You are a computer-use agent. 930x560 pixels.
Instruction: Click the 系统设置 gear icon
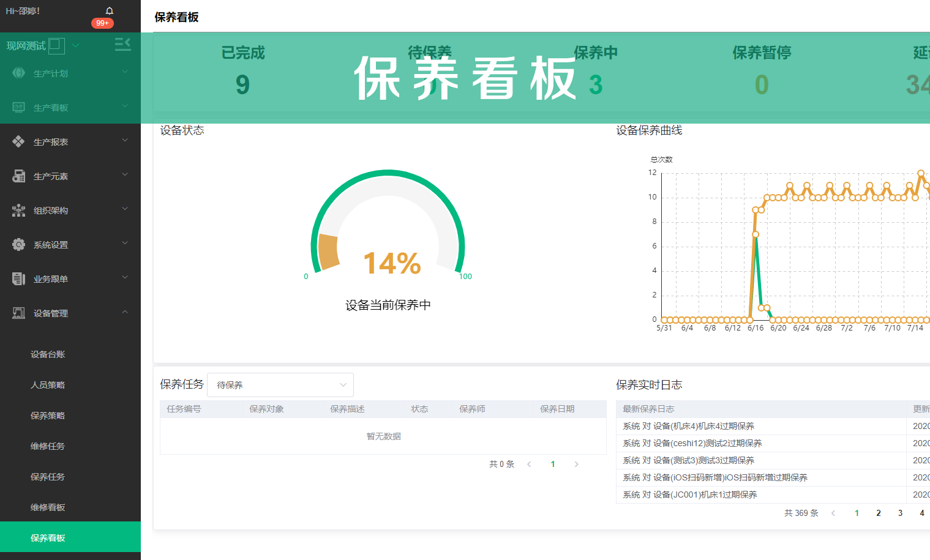tap(18, 245)
